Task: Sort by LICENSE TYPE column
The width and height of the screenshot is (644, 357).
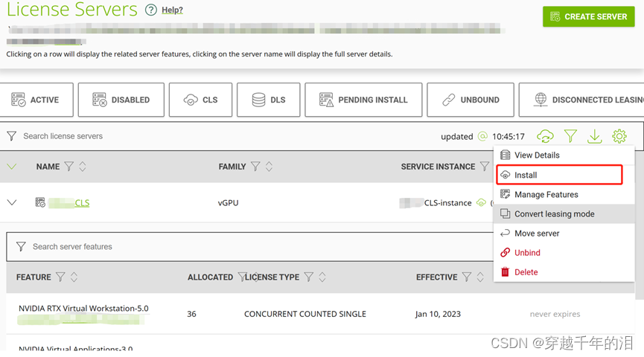Action: pos(322,277)
